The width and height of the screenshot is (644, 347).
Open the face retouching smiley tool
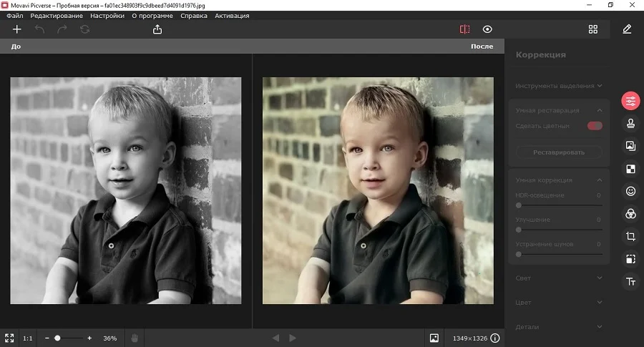coord(630,191)
